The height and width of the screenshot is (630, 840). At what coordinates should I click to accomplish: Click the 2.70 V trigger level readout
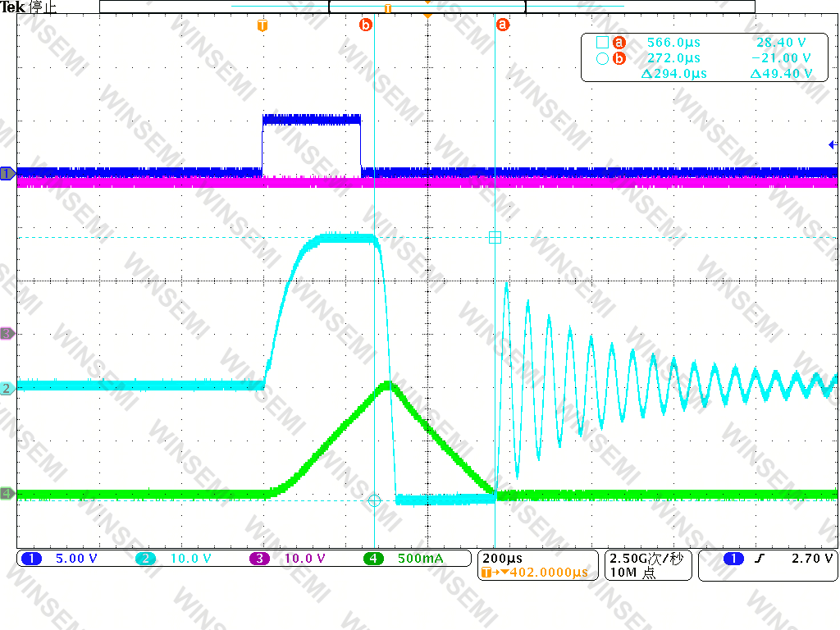812,559
